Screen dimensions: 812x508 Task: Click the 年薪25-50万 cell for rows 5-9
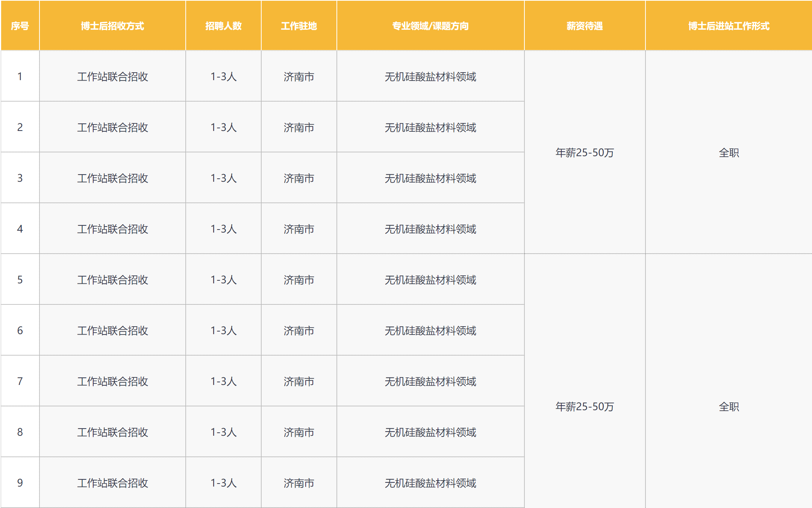[x=585, y=407]
